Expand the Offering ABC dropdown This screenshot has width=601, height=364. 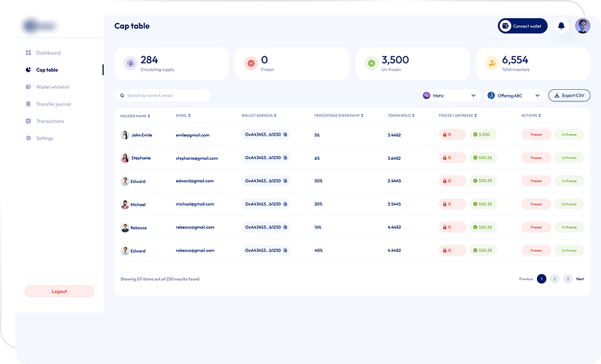514,96
